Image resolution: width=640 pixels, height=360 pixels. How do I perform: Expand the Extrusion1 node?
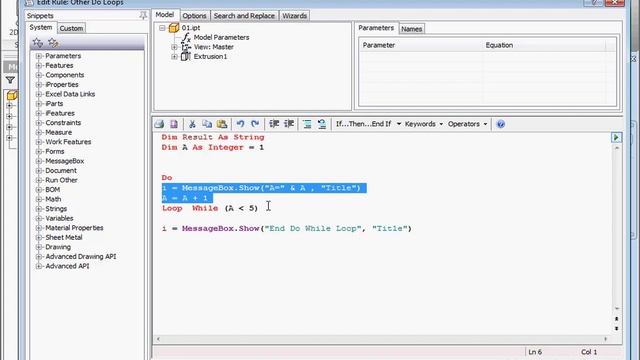click(x=174, y=56)
